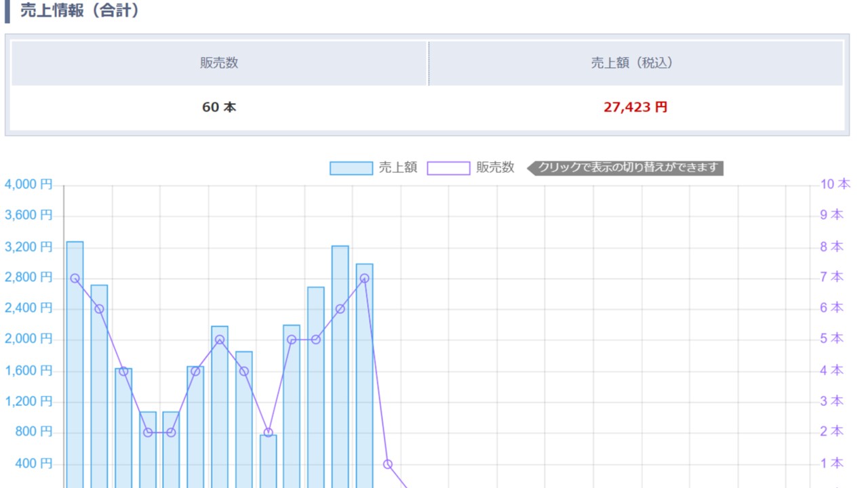This screenshot has height=488, width=868.
Task: Click the purple 販売数 legend color box
Action: [x=448, y=168]
